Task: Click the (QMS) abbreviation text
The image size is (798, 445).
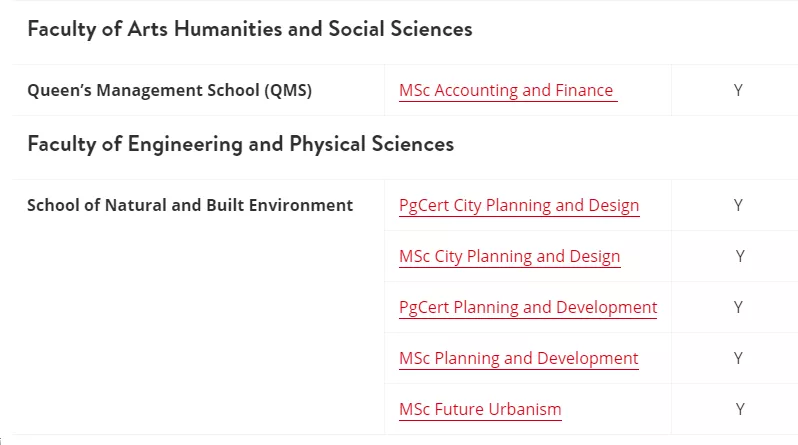Action: point(289,90)
